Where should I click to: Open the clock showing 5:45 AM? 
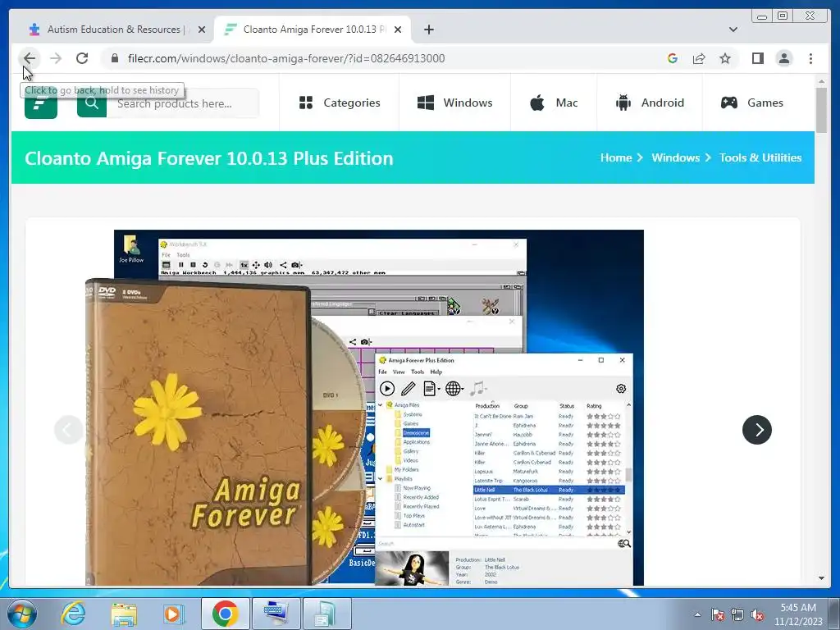click(x=798, y=614)
